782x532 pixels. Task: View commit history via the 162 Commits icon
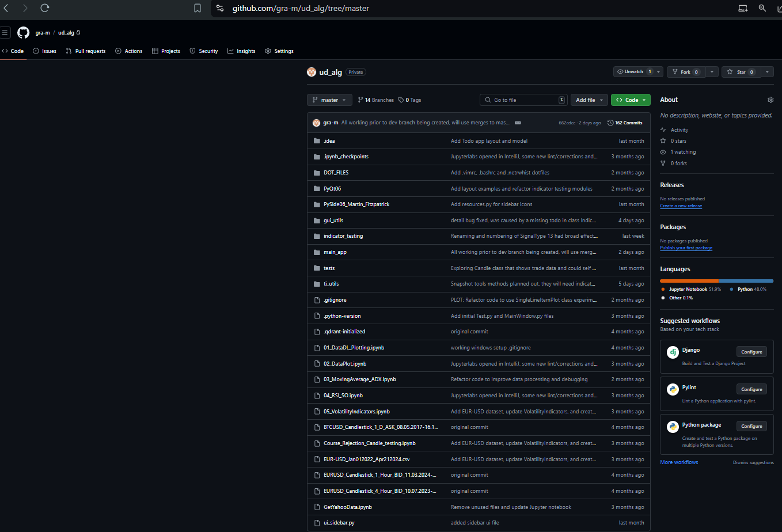pos(610,122)
